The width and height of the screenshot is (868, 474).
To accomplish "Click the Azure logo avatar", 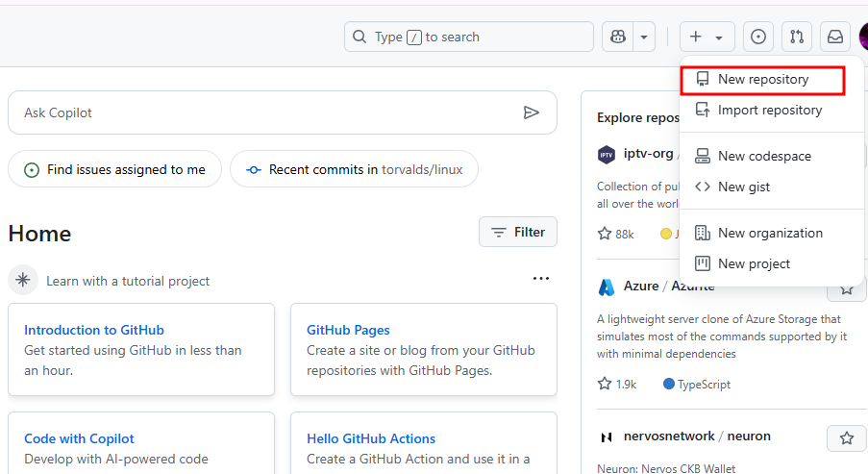I will pyautogui.click(x=607, y=287).
